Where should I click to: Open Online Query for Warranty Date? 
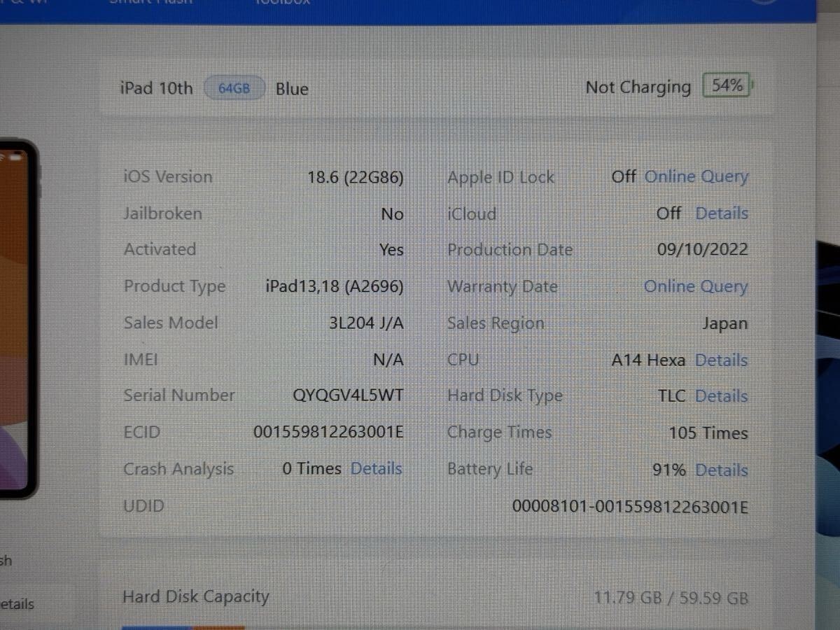(x=696, y=286)
